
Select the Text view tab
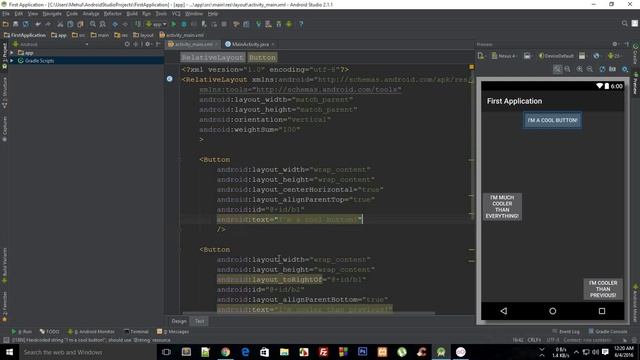pyautogui.click(x=199, y=321)
